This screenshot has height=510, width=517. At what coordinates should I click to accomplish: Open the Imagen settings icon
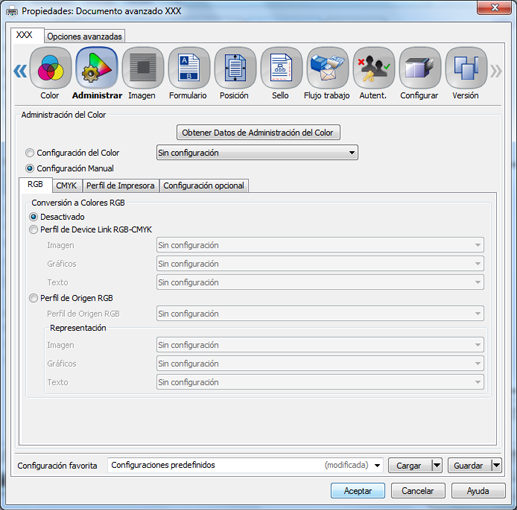coord(143,68)
